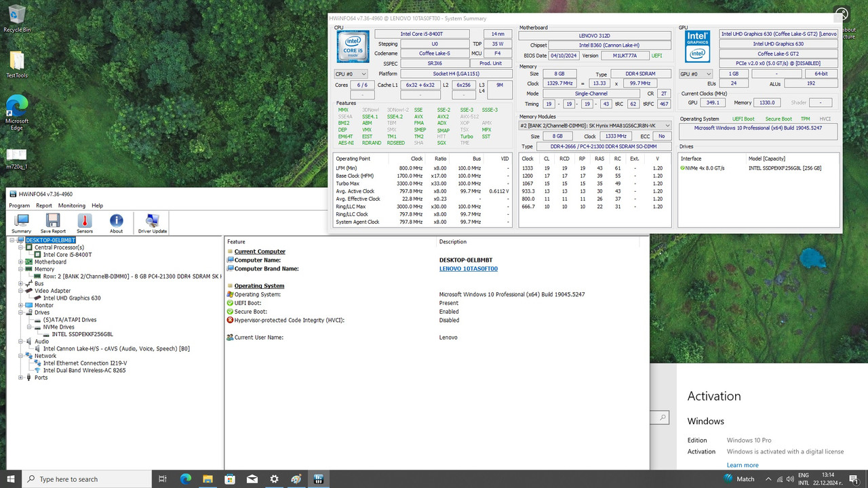Click the Turbo Max operating point row
868x488 pixels.
click(422, 184)
